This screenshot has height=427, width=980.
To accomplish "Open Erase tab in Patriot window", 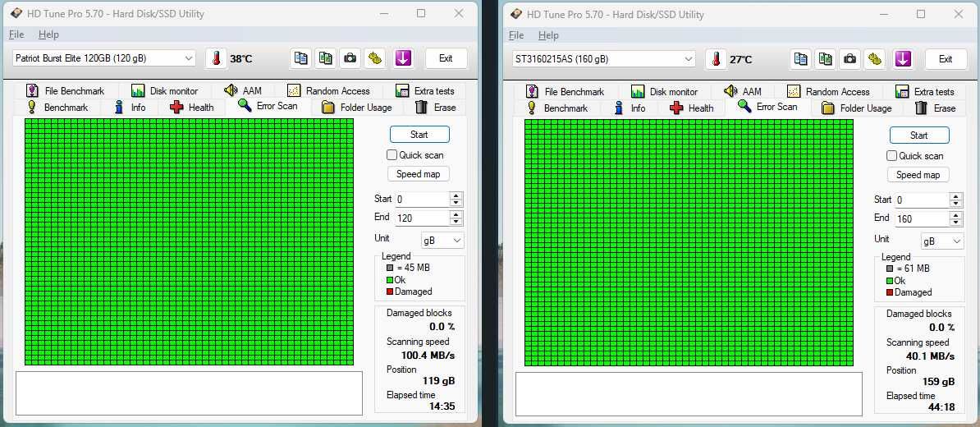I will point(436,108).
